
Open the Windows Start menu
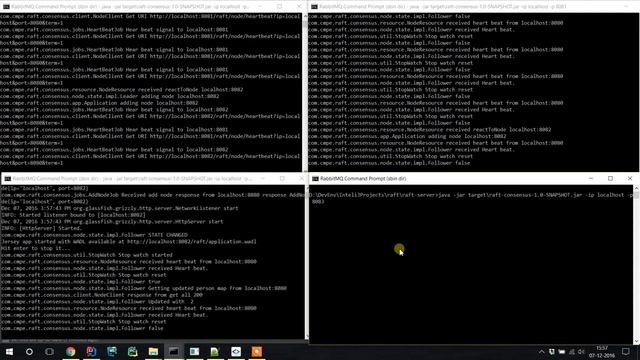(9, 351)
